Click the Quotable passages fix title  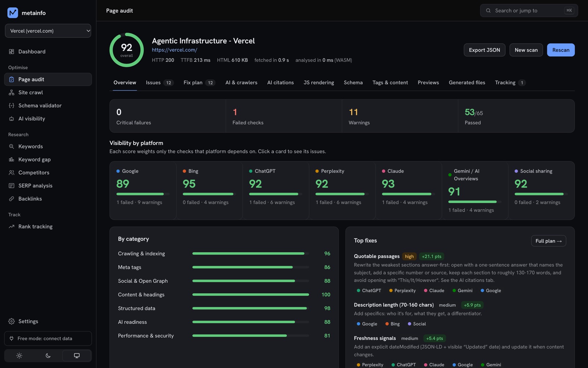coord(377,256)
